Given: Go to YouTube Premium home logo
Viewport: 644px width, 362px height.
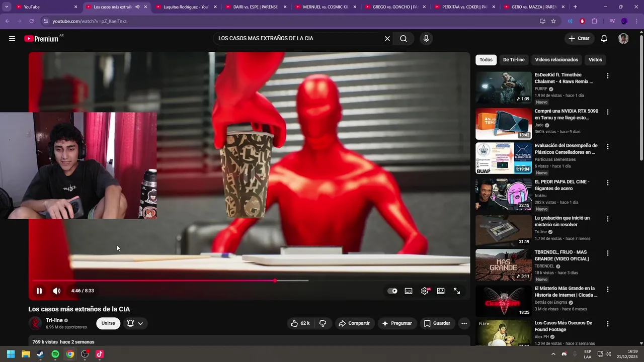Looking at the screenshot, I should point(42,39).
